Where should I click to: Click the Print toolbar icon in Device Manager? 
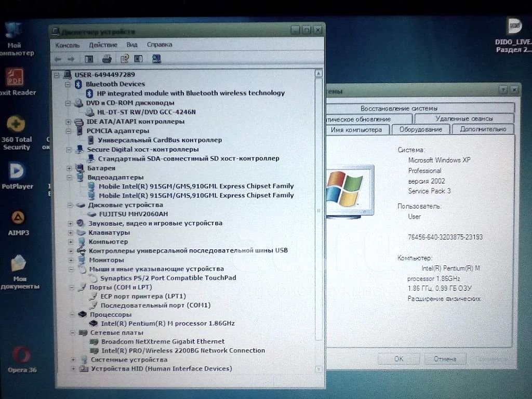[x=107, y=59]
